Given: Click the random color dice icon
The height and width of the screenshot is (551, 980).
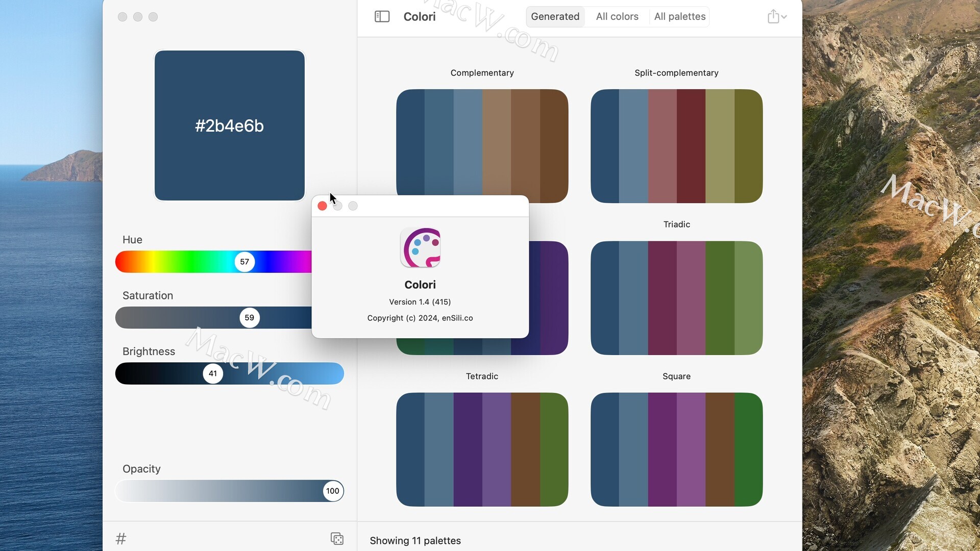Looking at the screenshot, I should [337, 539].
